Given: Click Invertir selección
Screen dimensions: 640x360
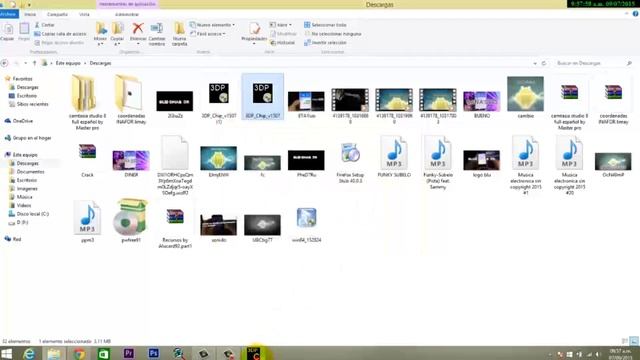Looking at the screenshot, I should pyautogui.click(x=325, y=42).
